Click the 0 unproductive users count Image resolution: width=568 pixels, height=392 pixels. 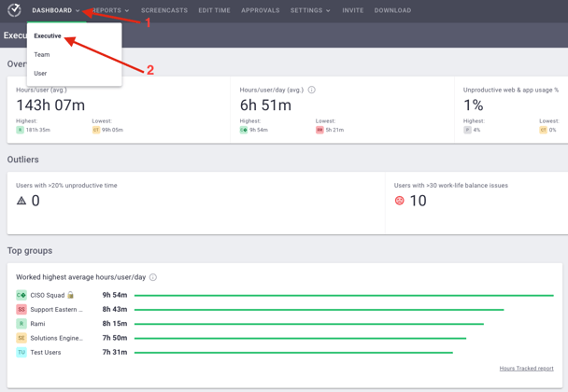click(x=35, y=201)
